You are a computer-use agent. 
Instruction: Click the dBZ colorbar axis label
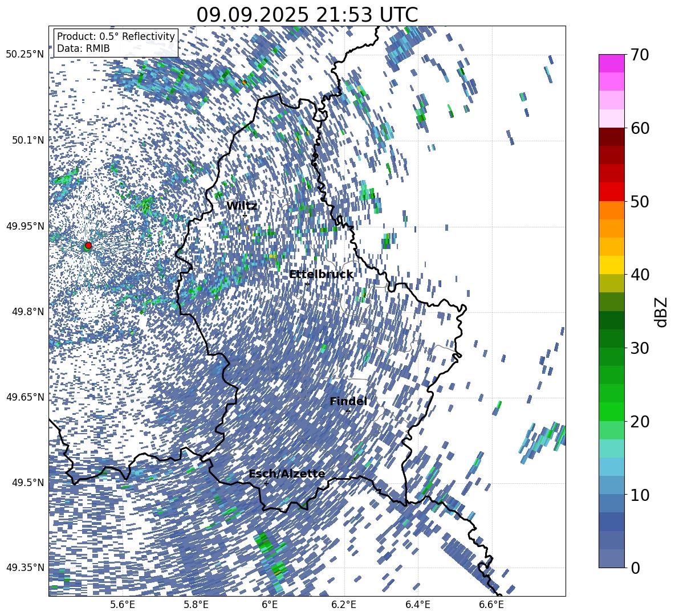662,312
